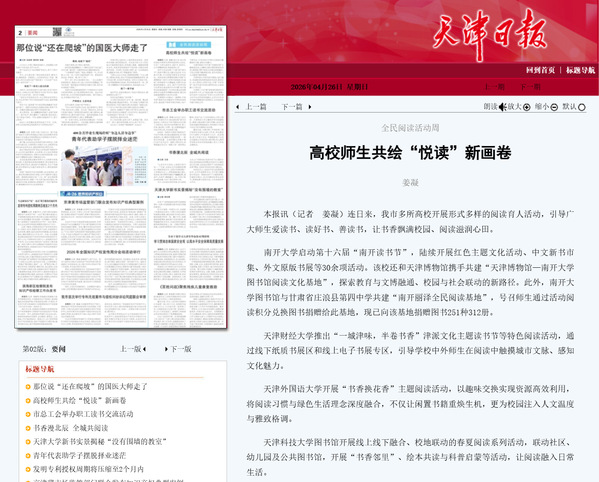Click the 天津日报 masthead logo

(x=490, y=34)
